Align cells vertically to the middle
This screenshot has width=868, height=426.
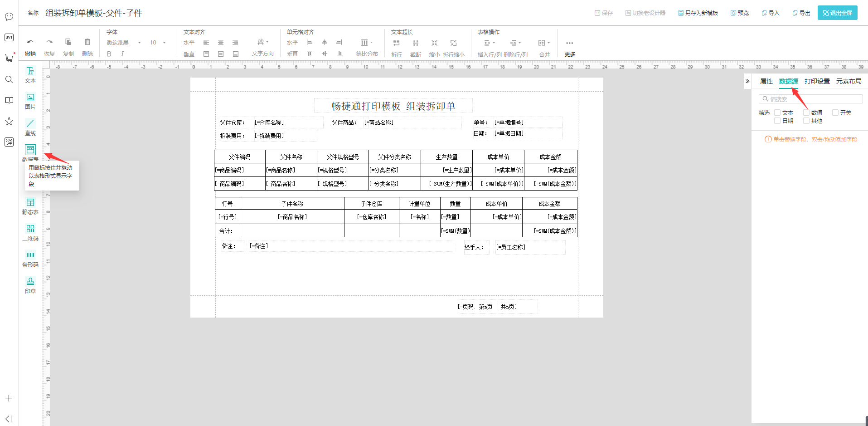325,54
